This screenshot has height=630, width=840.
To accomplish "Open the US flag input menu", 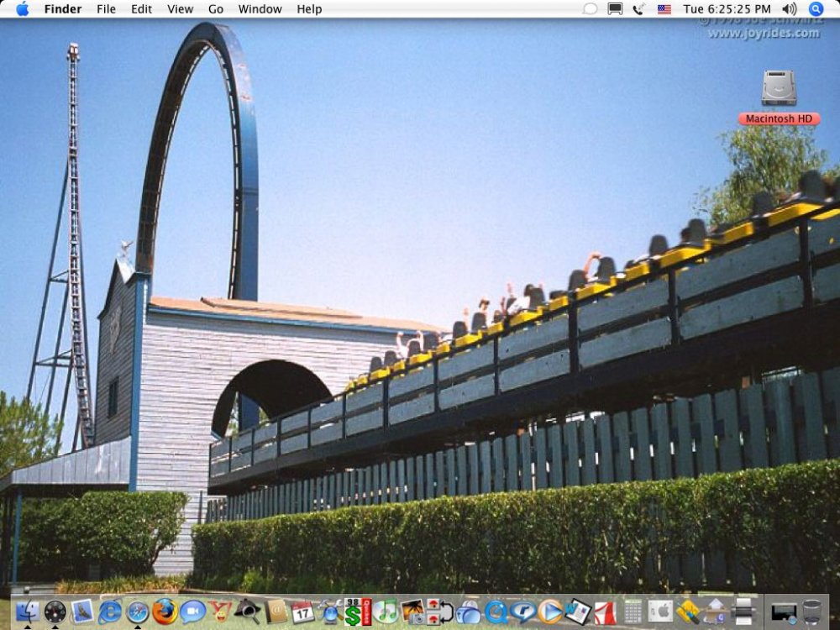I will [664, 9].
